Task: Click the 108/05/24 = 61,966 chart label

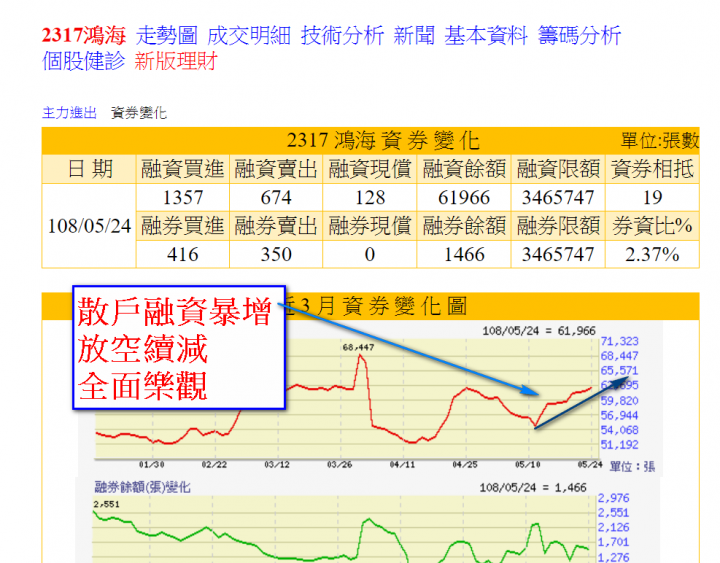Action: pos(539,331)
